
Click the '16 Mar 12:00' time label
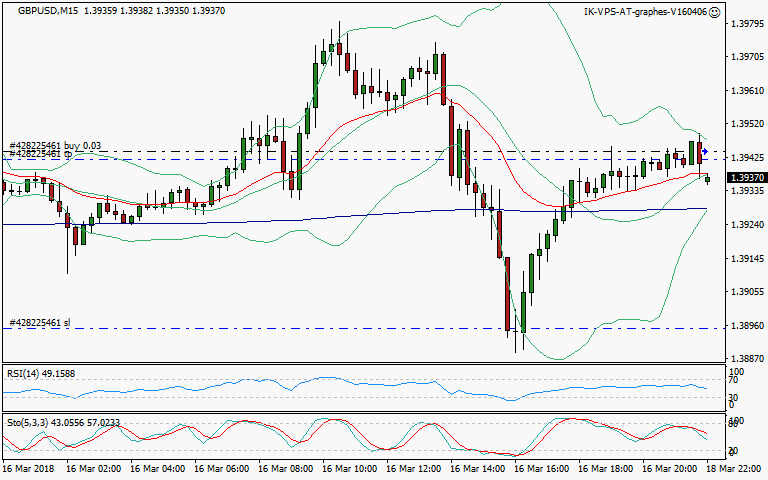coord(413,469)
